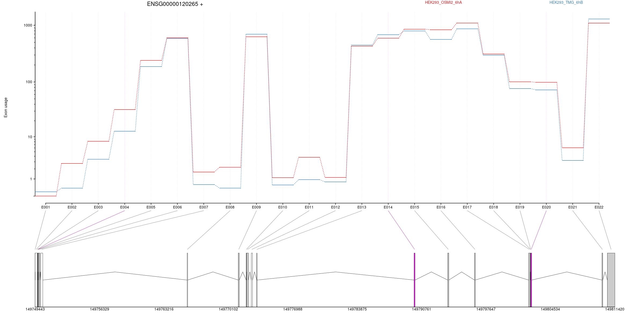Click the large grey last exon box E022
Viewport: 644px width, 322px height.
point(611,280)
